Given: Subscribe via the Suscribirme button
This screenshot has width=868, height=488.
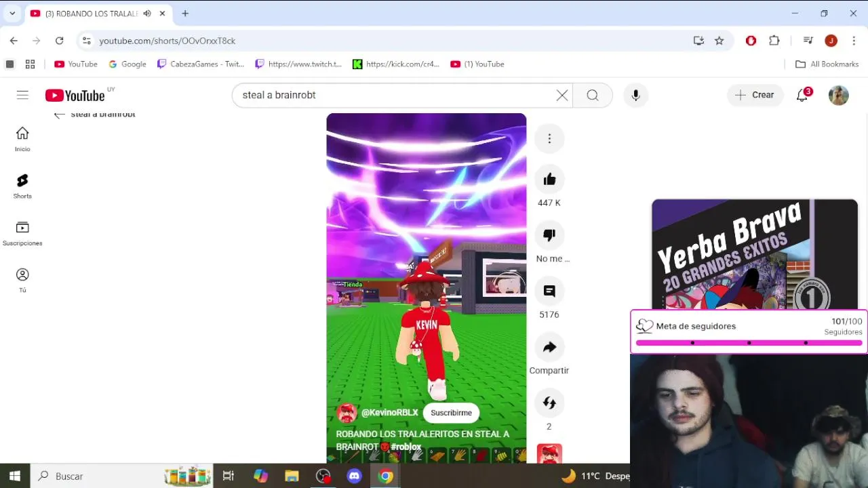Looking at the screenshot, I should pos(451,413).
